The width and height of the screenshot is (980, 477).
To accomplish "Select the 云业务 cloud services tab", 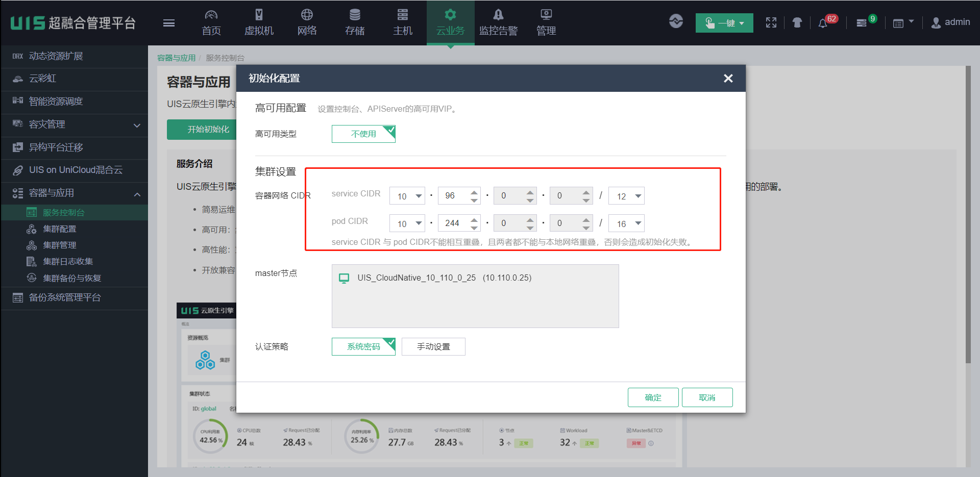I will 451,23.
